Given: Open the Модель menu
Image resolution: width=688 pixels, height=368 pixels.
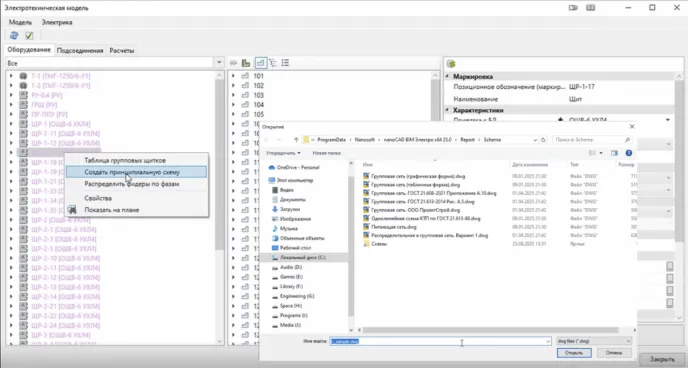Looking at the screenshot, I should click(x=20, y=22).
